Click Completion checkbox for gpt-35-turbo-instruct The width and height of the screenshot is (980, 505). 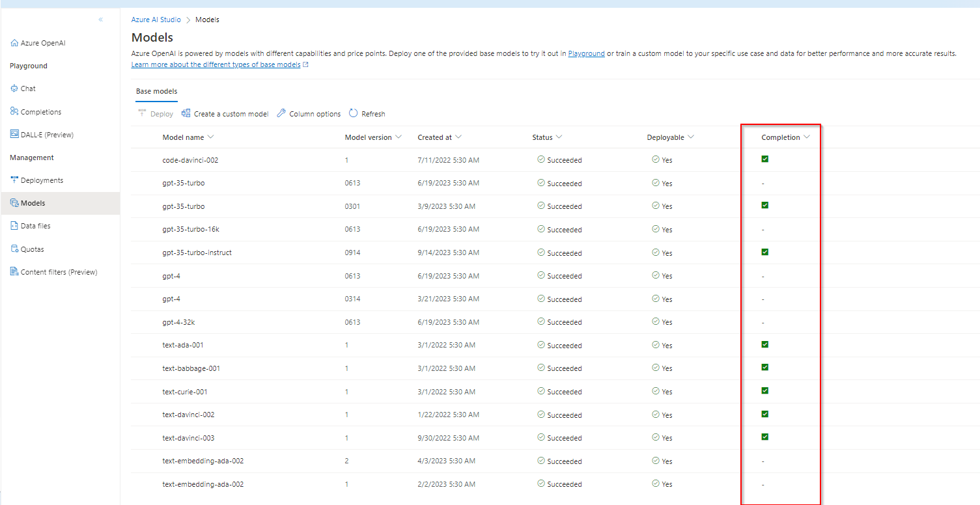(x=765, y=252)
